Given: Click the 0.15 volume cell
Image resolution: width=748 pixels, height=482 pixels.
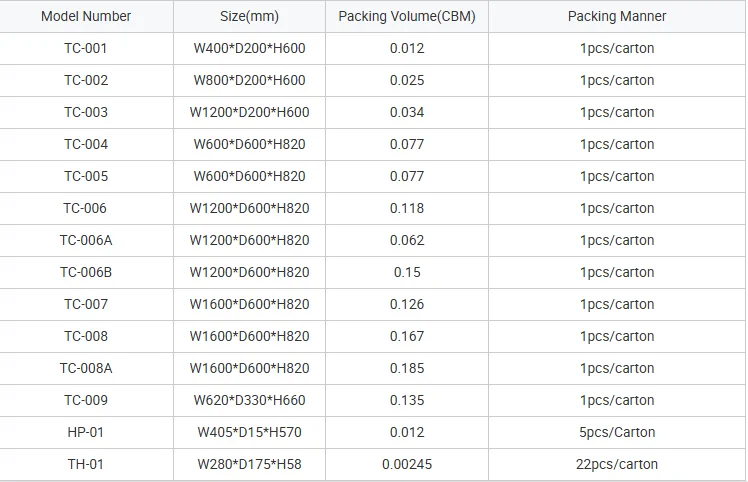Looking at the screenshot, I should (x=407, y=272).
